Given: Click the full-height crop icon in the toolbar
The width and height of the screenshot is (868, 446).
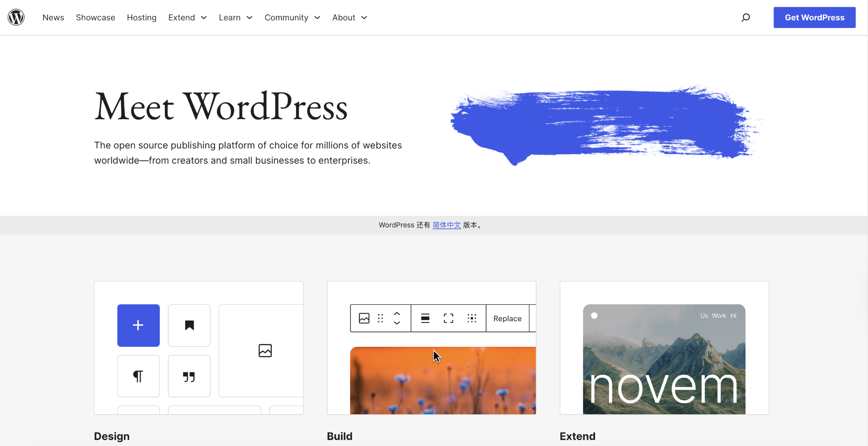Looking at the screenshot, I should (448, 318).
